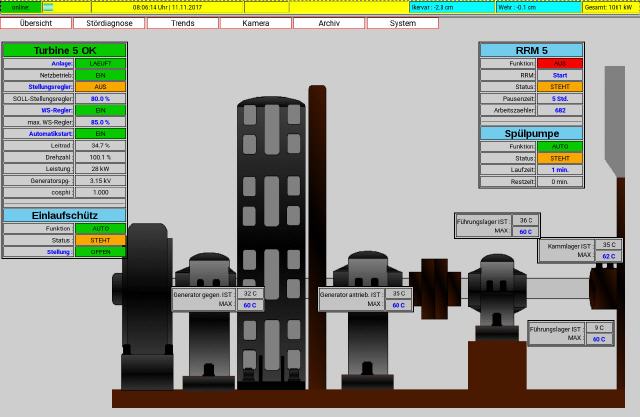Click the small cyan icon beside online status

coord(47,7)
